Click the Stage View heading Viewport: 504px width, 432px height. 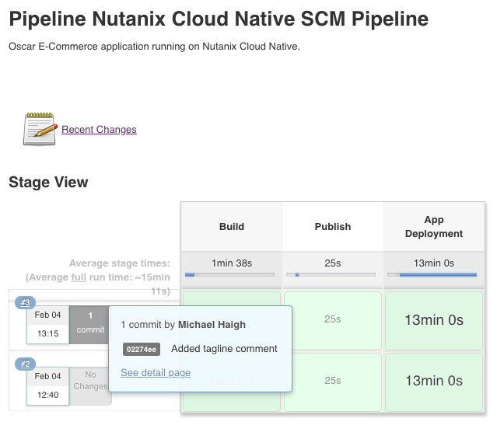click(x=48, y=182)
